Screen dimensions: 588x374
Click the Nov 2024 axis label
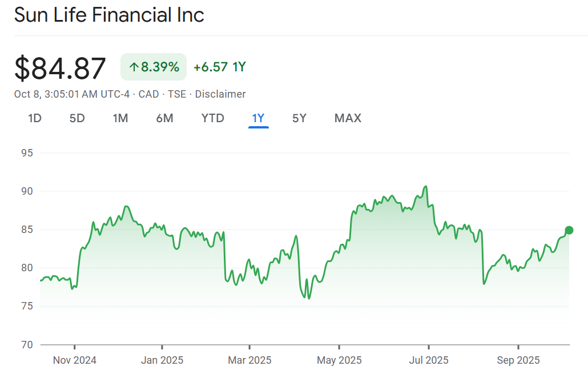point(75,360)
